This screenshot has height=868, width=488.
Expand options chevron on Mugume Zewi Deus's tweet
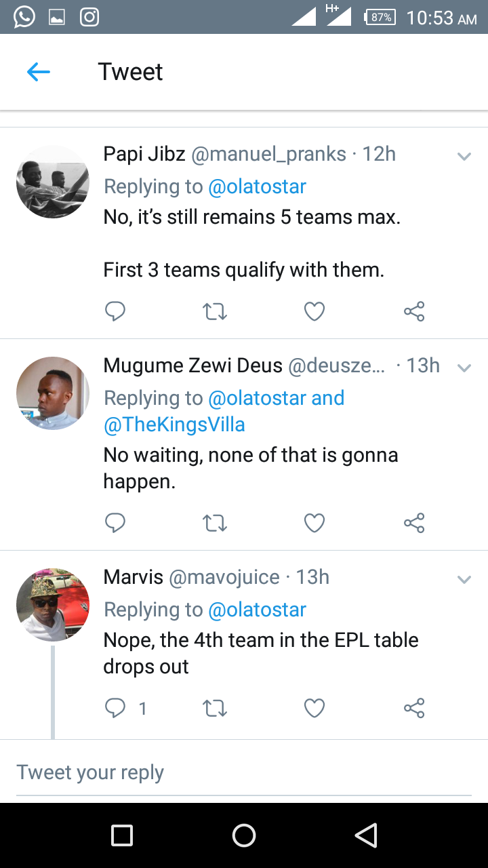464,368
